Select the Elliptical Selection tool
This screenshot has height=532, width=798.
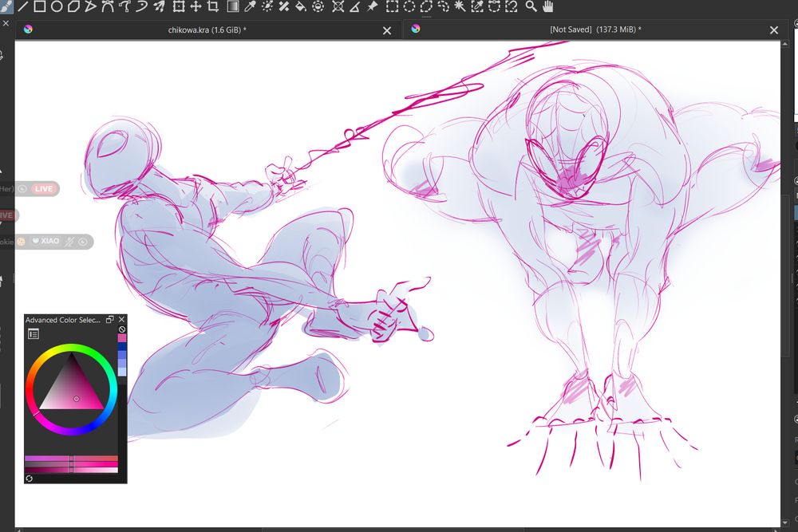point(409,6)
